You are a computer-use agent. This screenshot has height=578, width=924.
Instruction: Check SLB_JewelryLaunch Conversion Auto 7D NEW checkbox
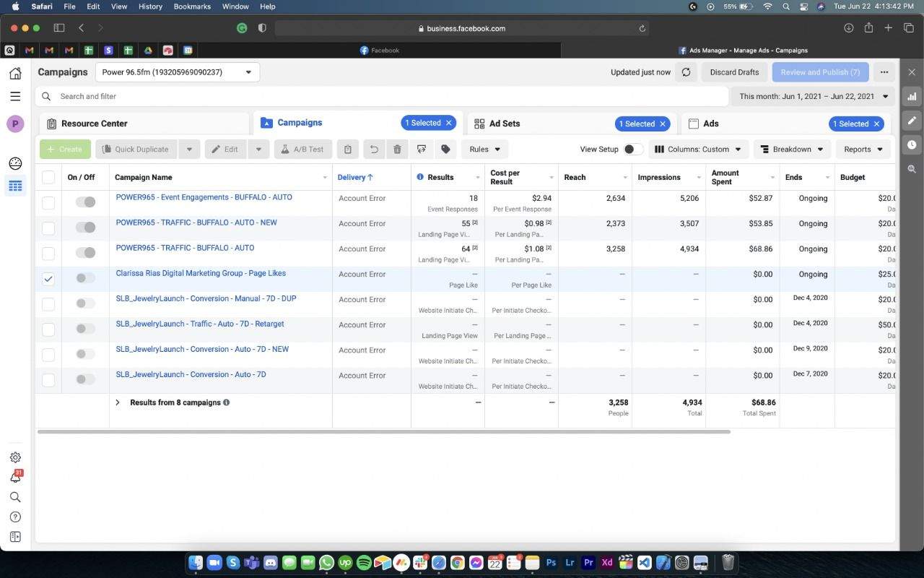[x=48, y=355]
